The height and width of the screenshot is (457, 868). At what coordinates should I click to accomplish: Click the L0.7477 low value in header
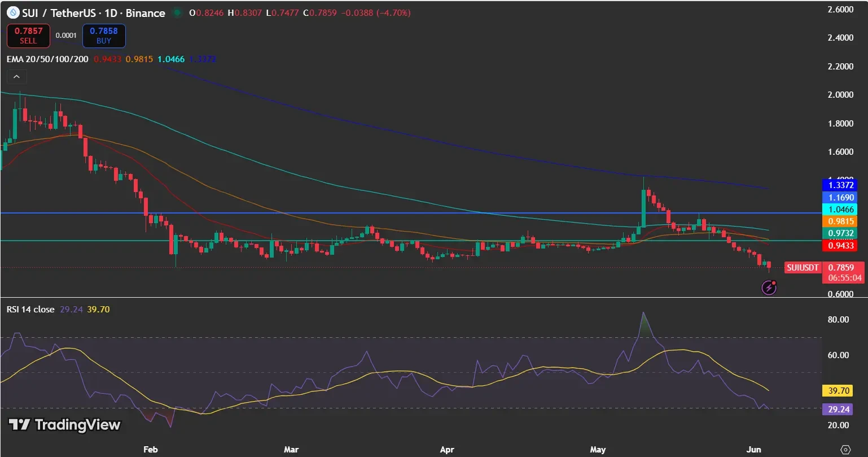(283, 12)
